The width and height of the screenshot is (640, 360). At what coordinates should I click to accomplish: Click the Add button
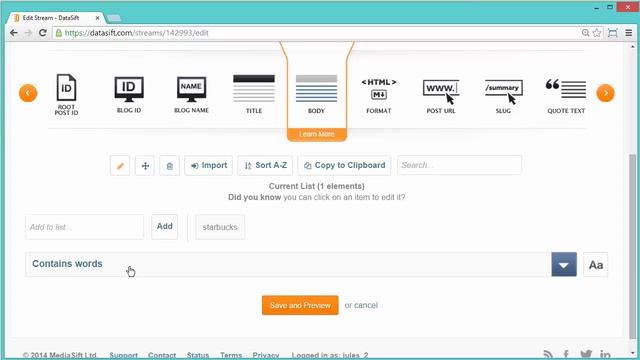tap(164, 227)
